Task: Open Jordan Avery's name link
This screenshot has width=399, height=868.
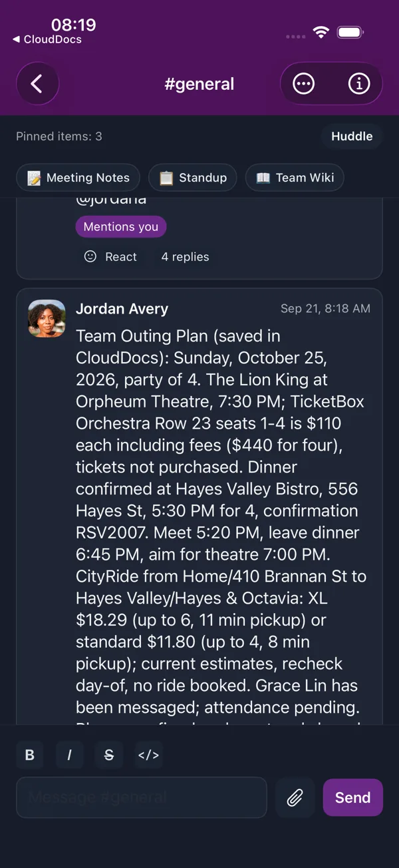Action: click(122, 309)
